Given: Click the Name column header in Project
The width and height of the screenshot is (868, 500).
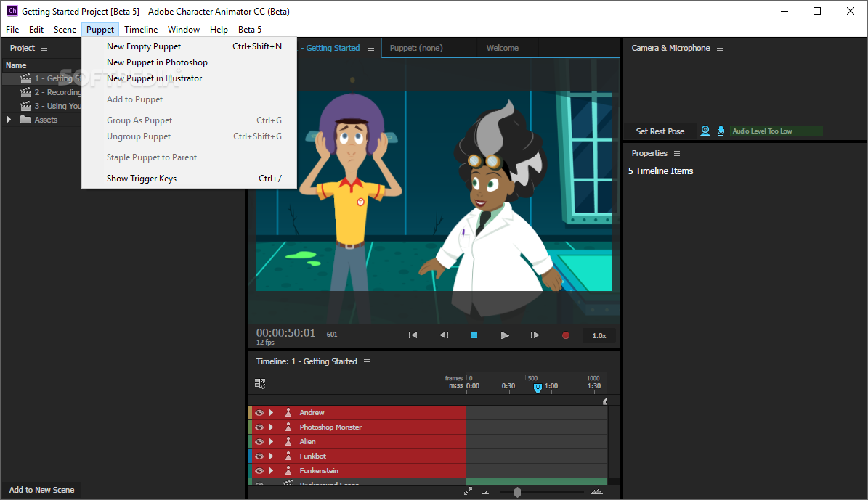Looking at the screenshot, I should [x=16, y=65].
